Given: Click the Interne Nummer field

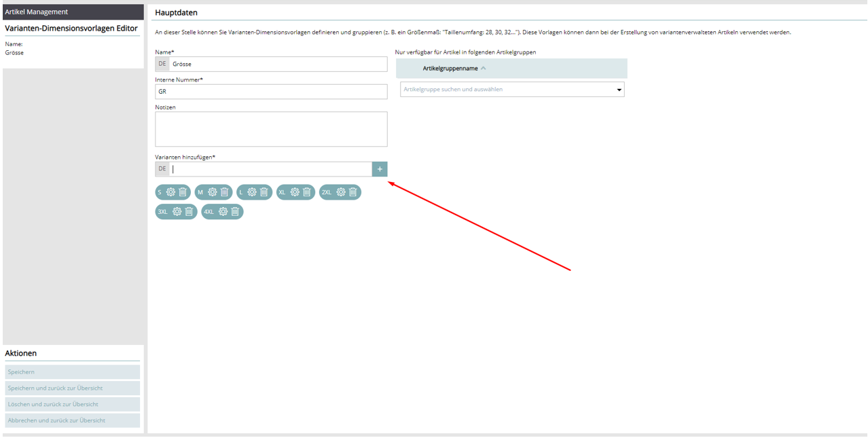Looking at the screenshot, I should pyautogui.click(x=271, y=92).
